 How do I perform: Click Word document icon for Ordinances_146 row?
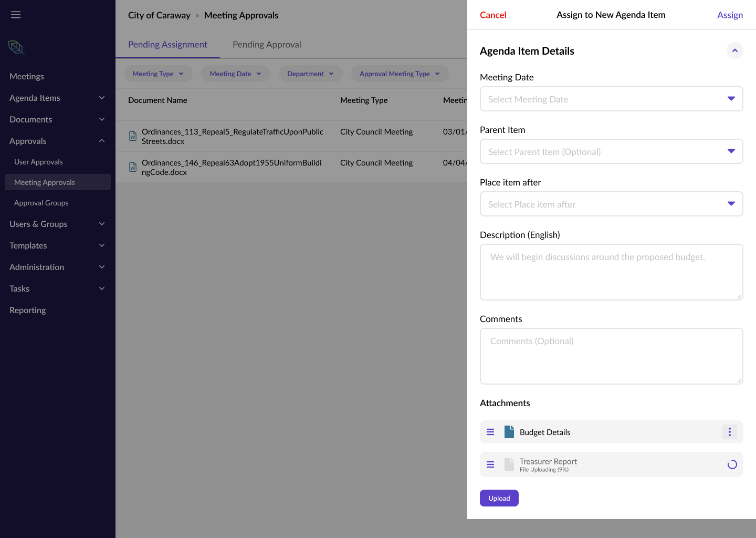coord(133,167)
